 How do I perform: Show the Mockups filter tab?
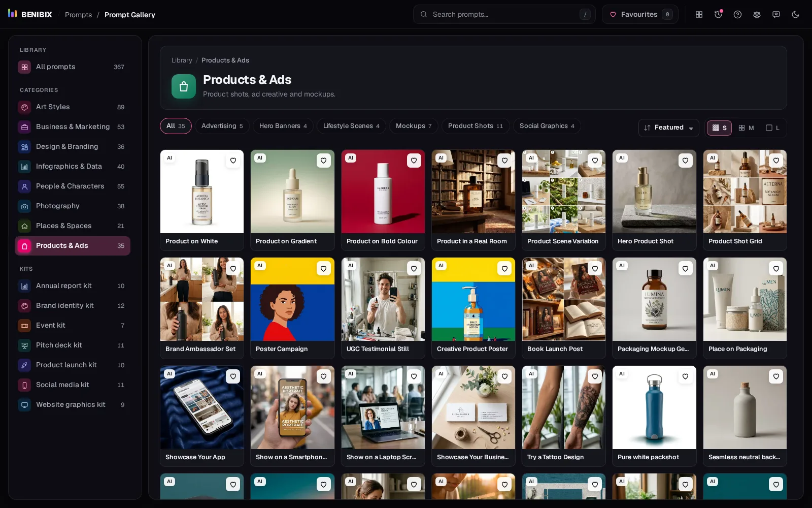[x=414, y=126]
